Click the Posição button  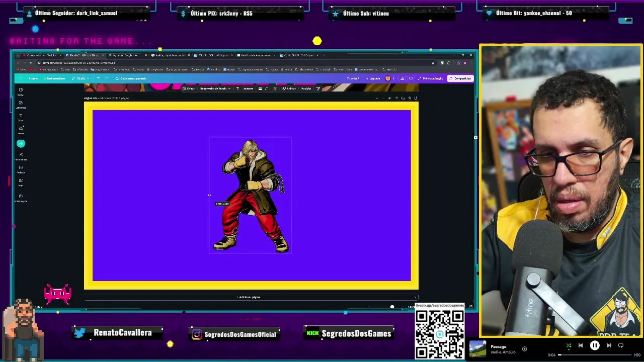click(306, 88)
